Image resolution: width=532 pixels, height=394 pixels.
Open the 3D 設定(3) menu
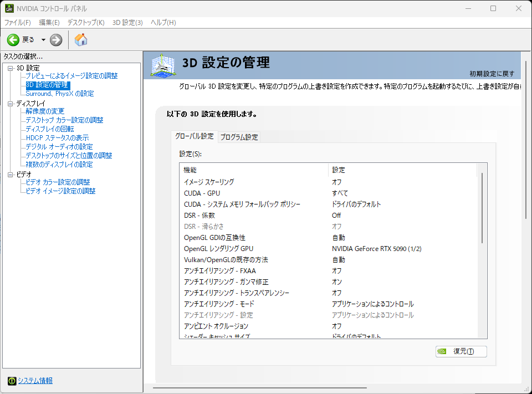click(127, 22)
